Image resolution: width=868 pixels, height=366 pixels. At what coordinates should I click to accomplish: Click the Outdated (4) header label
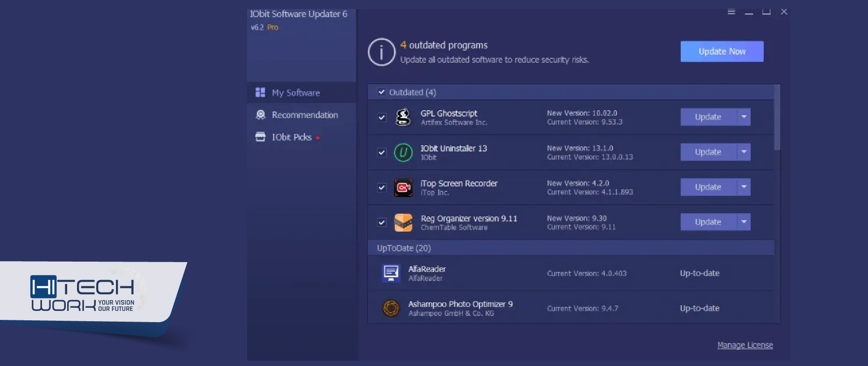(412, 92)
